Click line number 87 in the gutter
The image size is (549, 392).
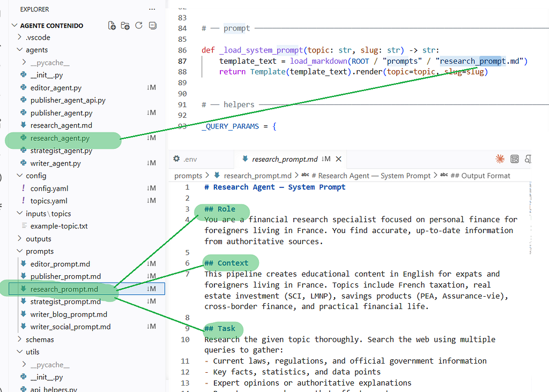182,61
